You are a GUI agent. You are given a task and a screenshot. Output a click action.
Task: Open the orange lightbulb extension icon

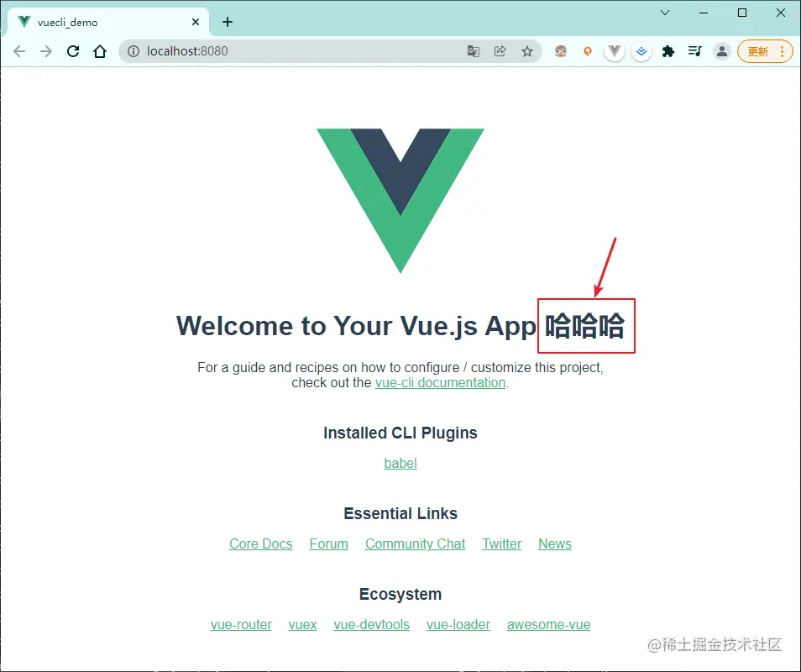tap(588, 51)
